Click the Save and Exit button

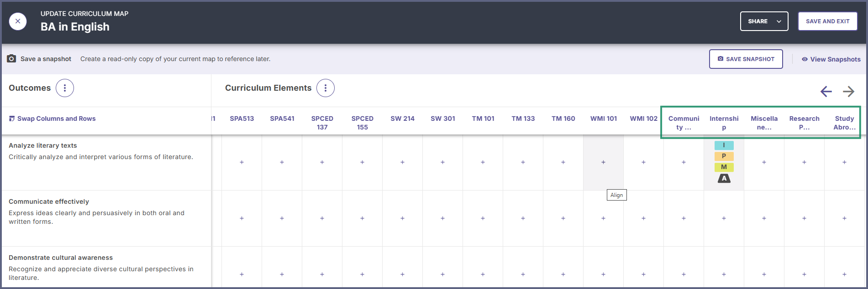coord(827,21)
